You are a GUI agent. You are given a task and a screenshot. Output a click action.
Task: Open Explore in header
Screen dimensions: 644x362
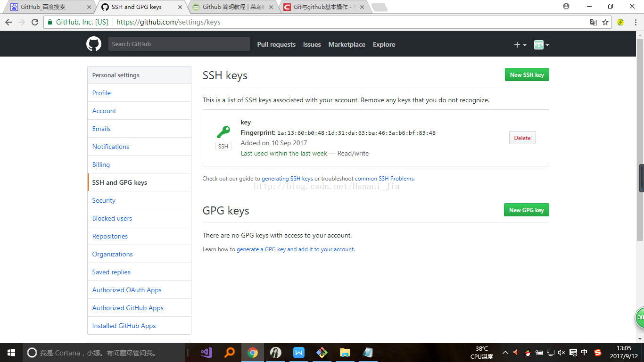tap(384, 44)
